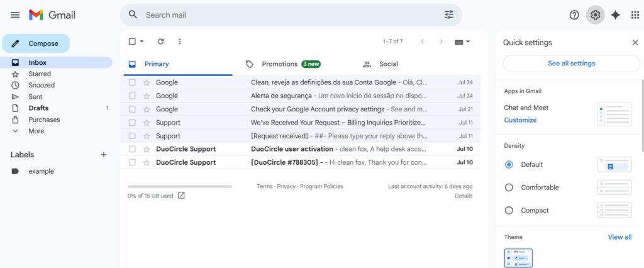Image resolution: width=644 pixels, height=268 pixels.
Task: Open the Support help icon
Action: [574, 15]
